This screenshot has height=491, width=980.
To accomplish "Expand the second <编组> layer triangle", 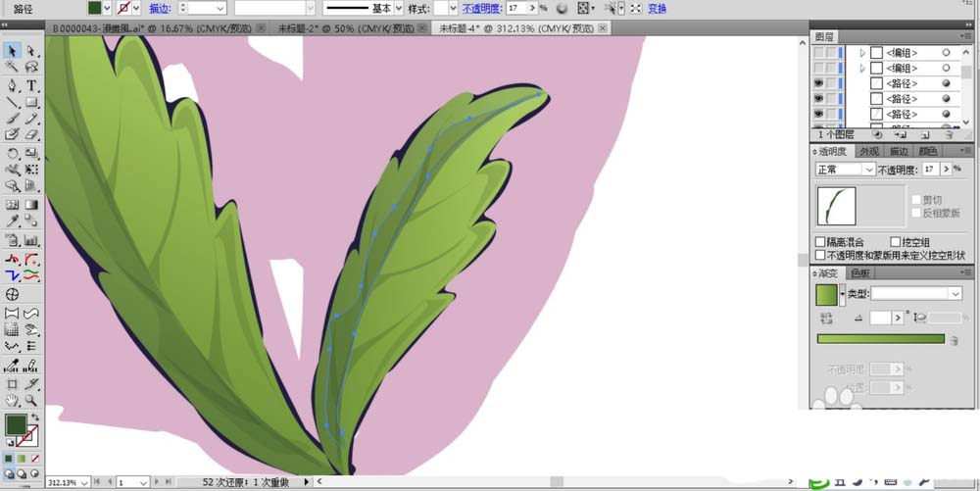I will pos(863,68).
